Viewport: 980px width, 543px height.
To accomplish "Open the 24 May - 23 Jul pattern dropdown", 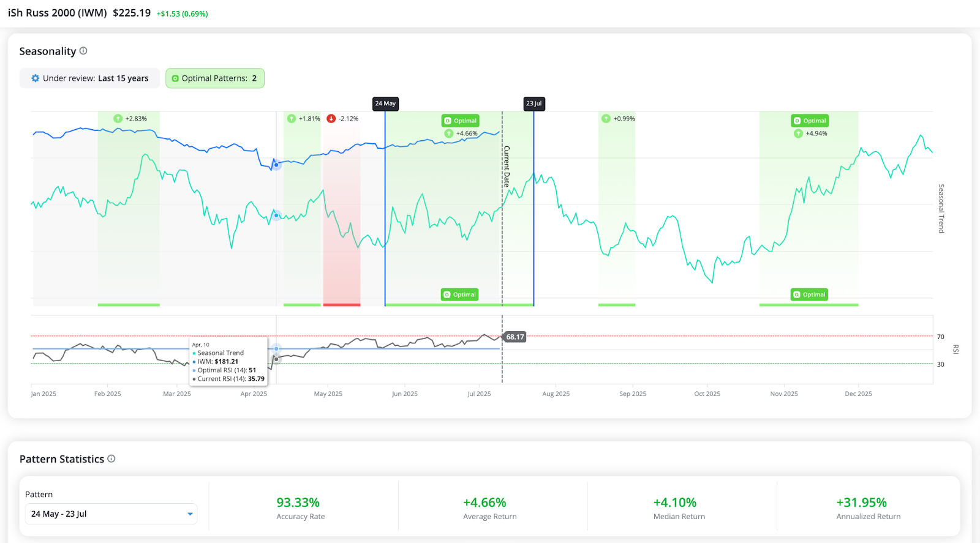I will point(111,514).
